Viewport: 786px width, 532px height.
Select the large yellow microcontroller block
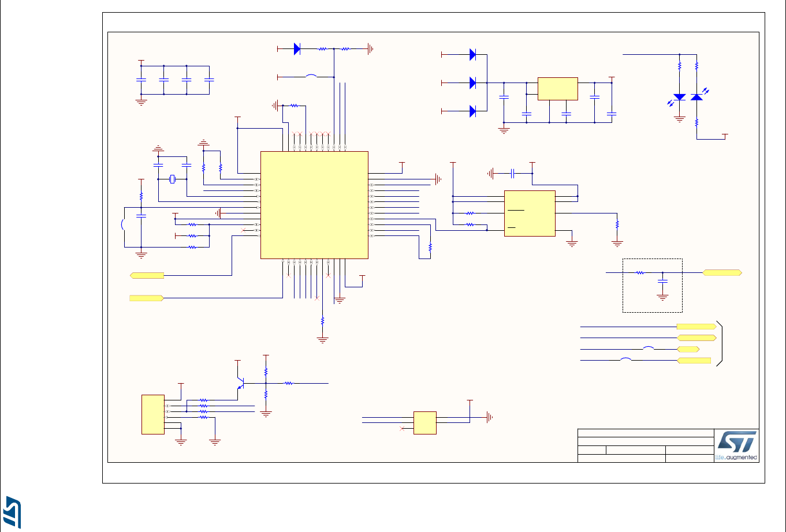coord(314,205)
